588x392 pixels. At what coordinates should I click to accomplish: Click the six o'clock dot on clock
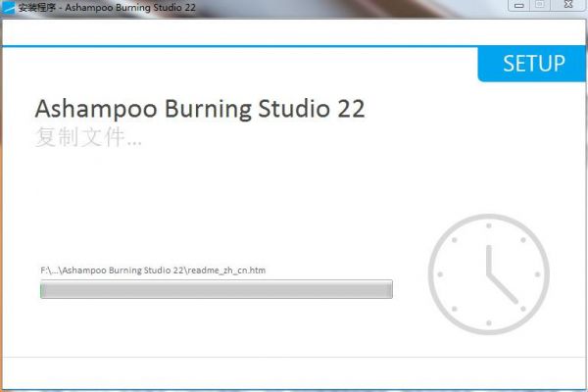[x=489, y=323]
